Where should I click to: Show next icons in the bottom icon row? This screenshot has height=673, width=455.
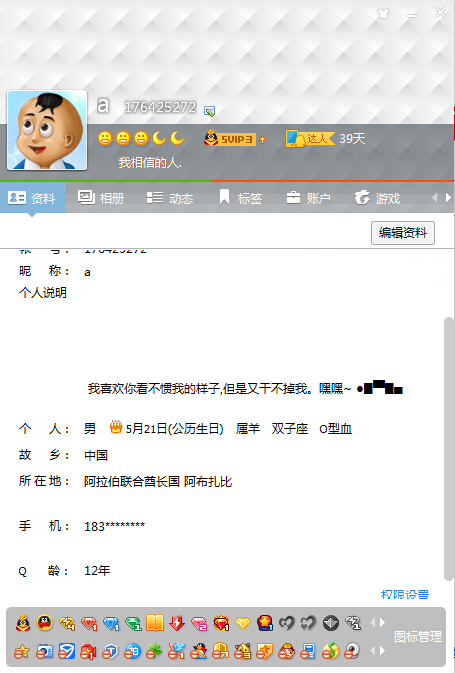tap(382, 651)
